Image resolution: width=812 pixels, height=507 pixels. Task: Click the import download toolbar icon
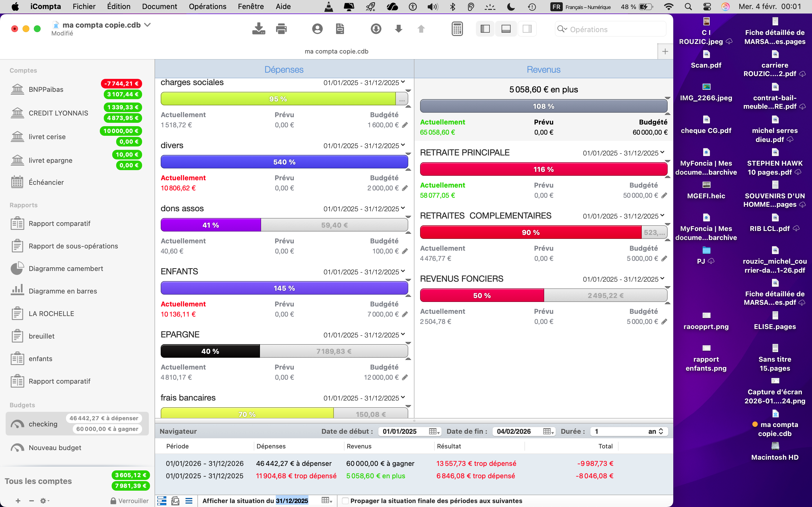(x=258, y=29)
